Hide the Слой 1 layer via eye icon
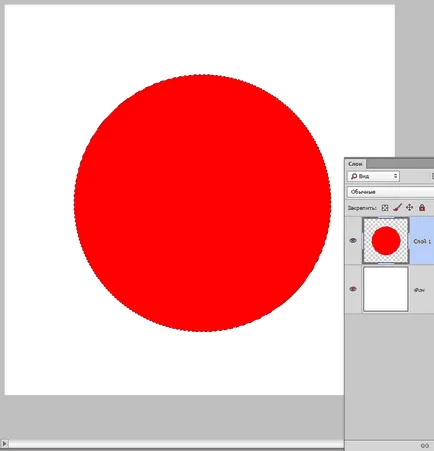 [353, 241]
